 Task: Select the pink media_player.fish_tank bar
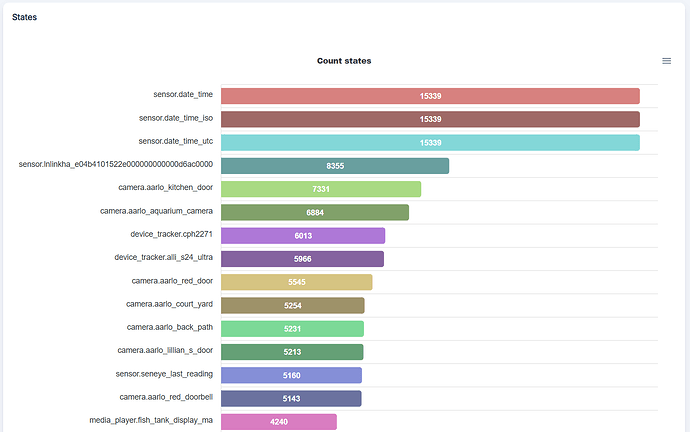tap(279, 421)
